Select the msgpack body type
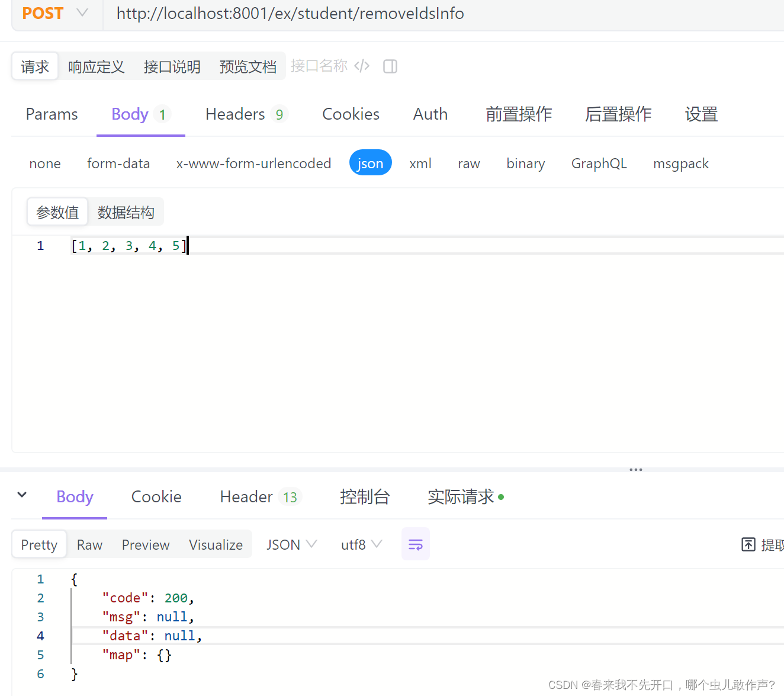This screenshot has width=784, height=696. click(x=681, y=163)
